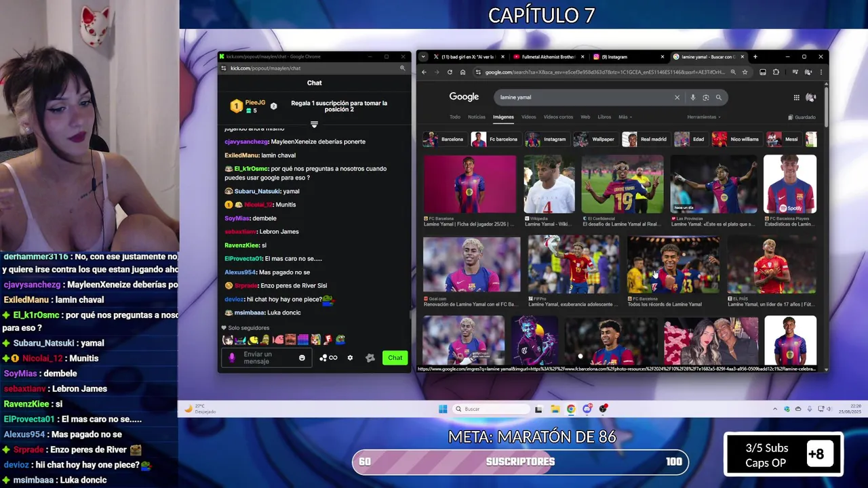The width and height of the screenshot is (868, 488).
Task: Select the 'Vídeos cortos' search tab
Action: pos(558,117)
